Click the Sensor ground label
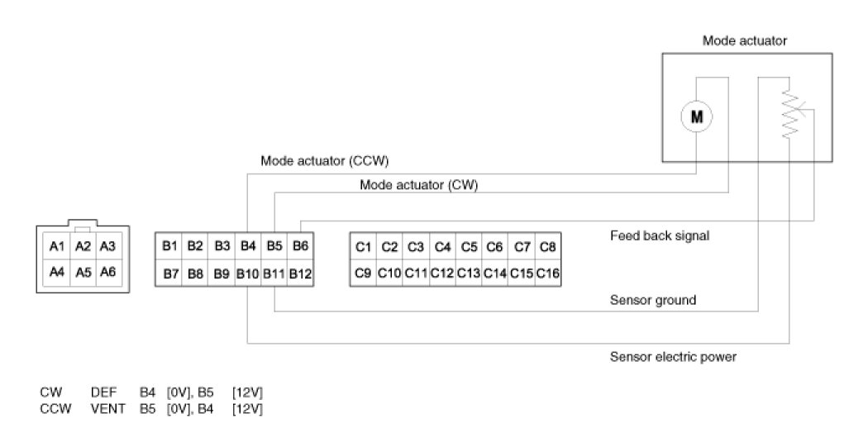The height and width of the screenshot is (442, 868). click(x=652, y=300)
